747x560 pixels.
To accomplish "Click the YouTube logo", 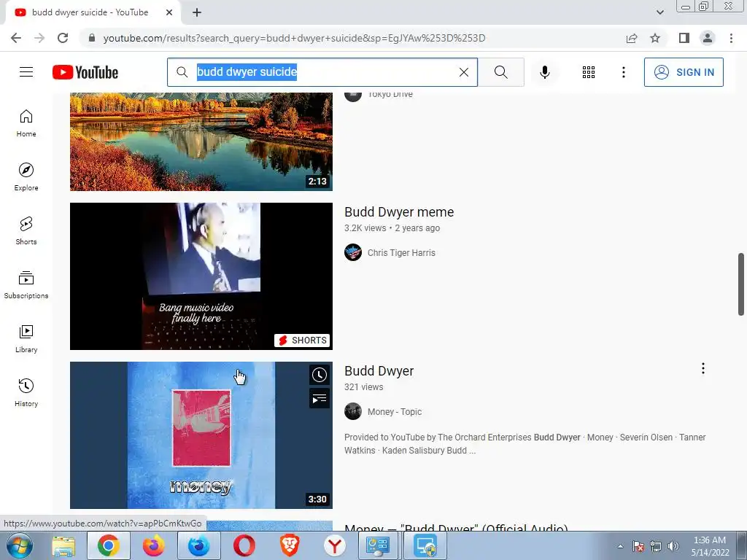I will [x=85, y=72].
